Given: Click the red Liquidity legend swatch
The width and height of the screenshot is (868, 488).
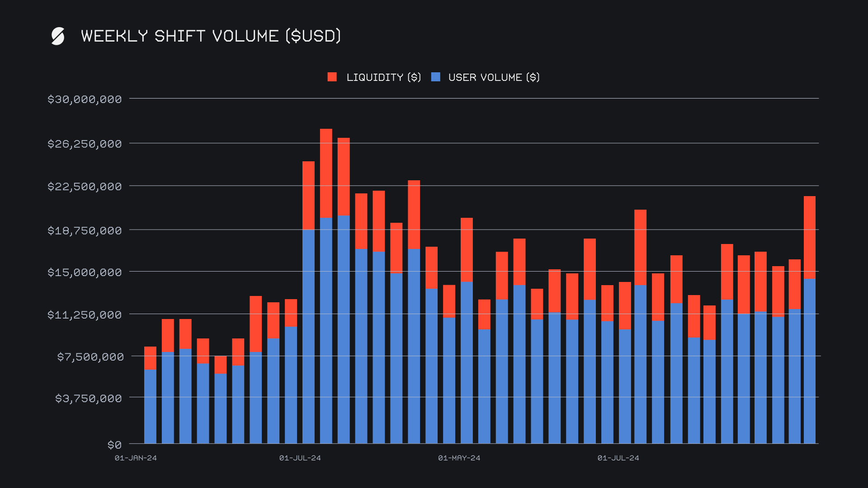Looking at the screenshot, I should pyautogui.click(x=332, y=77).
